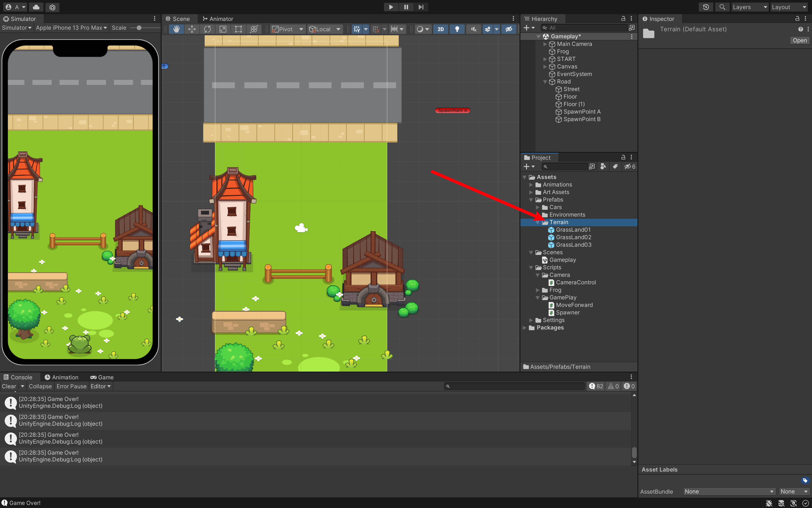Select the Rect transform tool
Screen dimensions: 812x508
pos(238,29)
